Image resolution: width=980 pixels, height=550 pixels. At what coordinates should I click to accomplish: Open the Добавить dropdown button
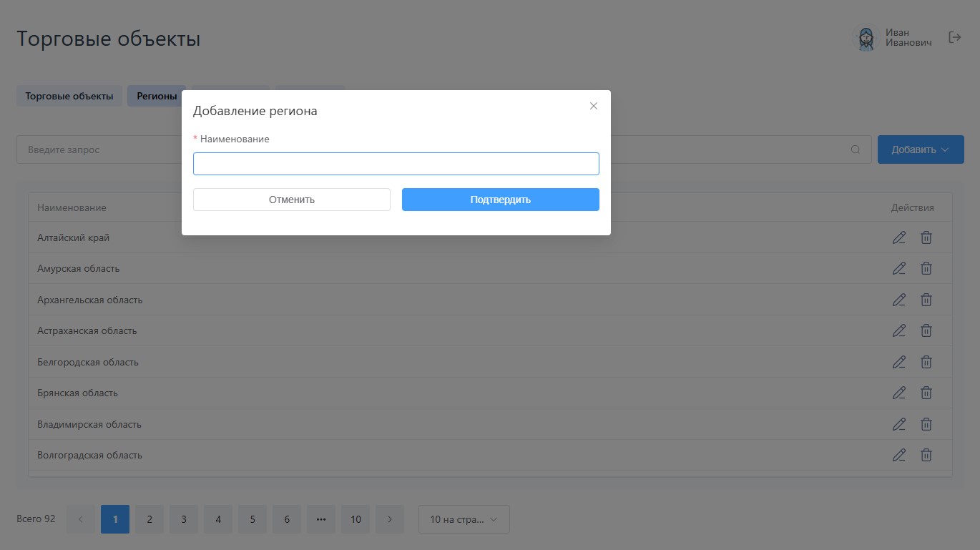pos(920,149)
